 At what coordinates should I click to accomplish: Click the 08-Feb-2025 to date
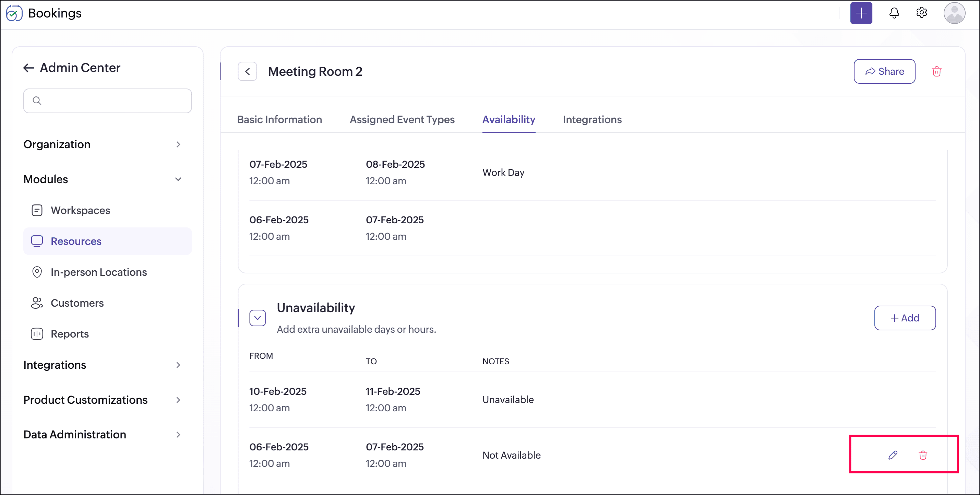click(395, 164)
